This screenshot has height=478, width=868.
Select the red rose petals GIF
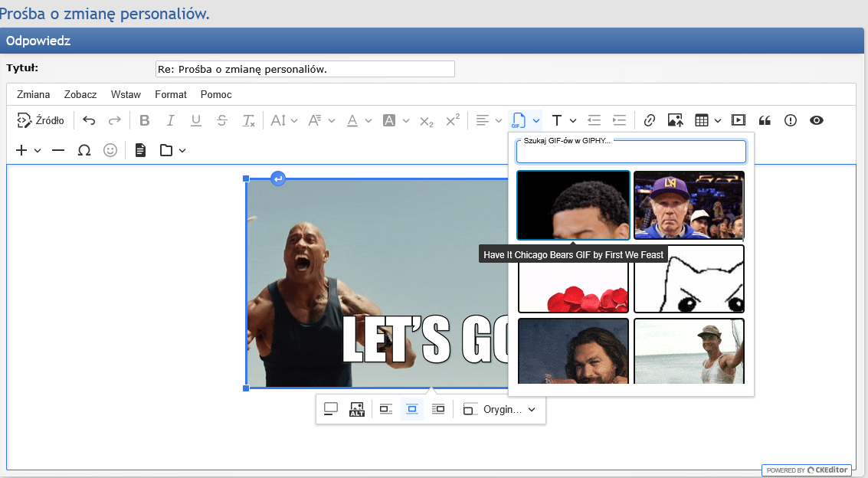tap(573, 286)
